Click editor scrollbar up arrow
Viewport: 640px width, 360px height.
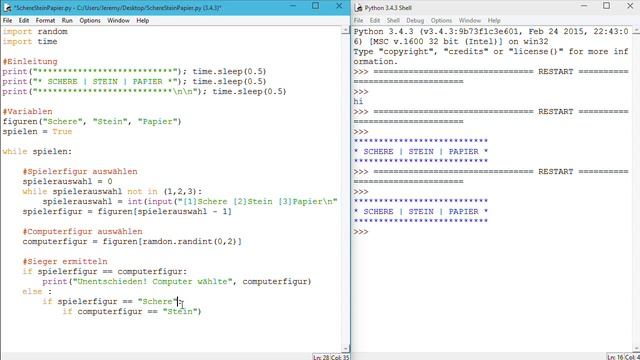(345, 30)
